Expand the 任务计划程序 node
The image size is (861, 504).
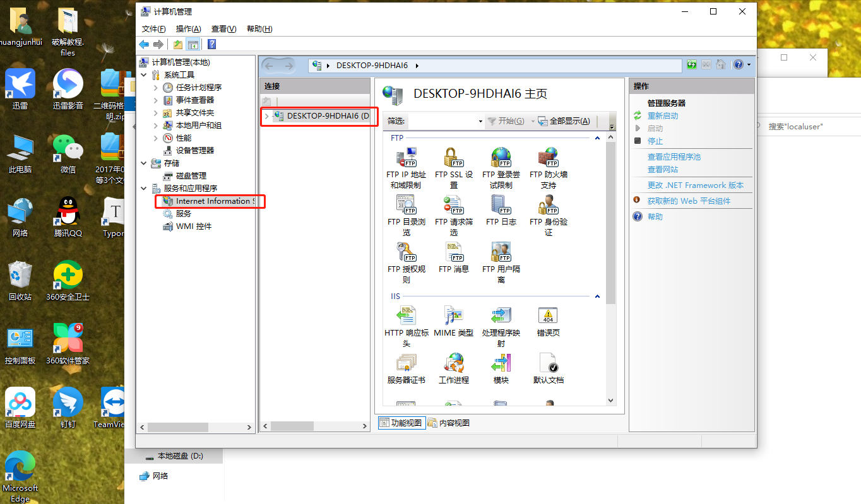point(156,87)
